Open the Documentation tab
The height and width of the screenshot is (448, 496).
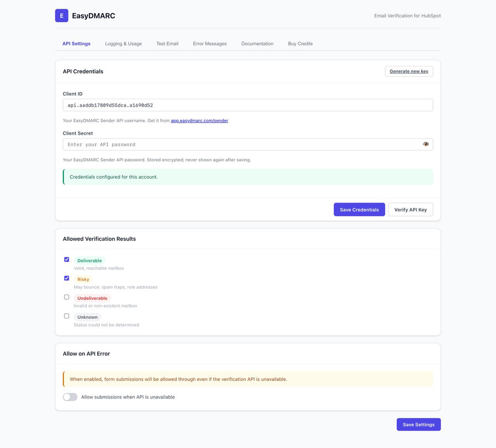[257, 44]
